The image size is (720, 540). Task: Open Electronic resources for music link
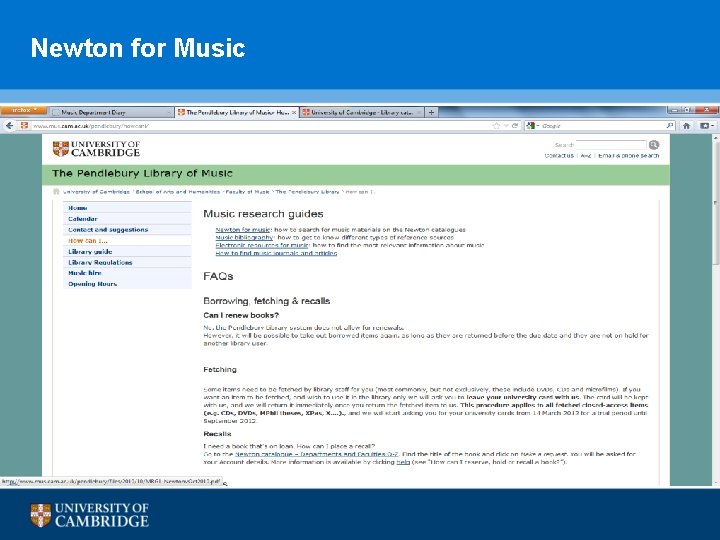point(262,245)
